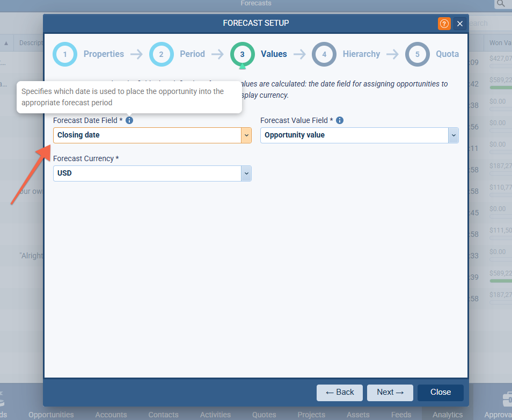Open the Analytics tab
Viewport: 512px width, 420px height.
(448, 415)
